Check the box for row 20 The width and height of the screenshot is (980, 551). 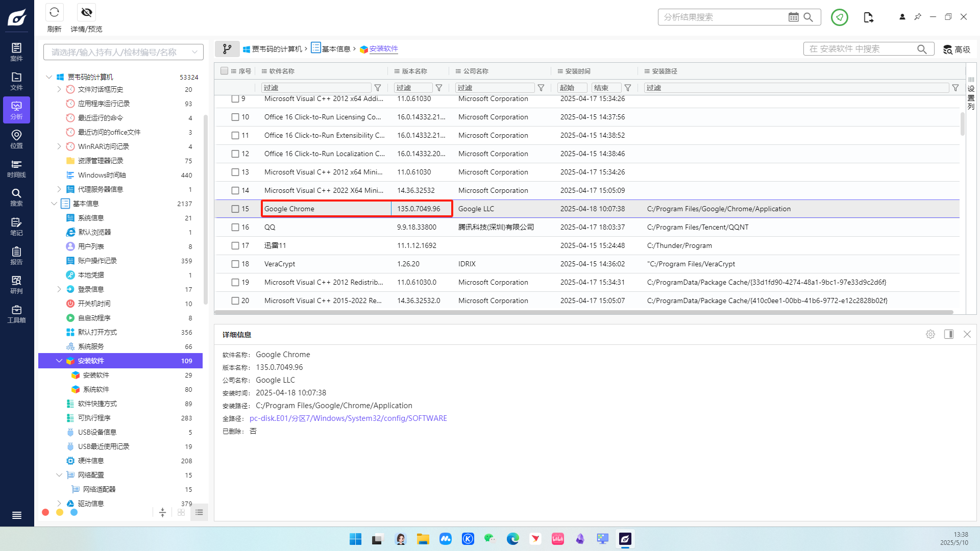pos(235,301)
